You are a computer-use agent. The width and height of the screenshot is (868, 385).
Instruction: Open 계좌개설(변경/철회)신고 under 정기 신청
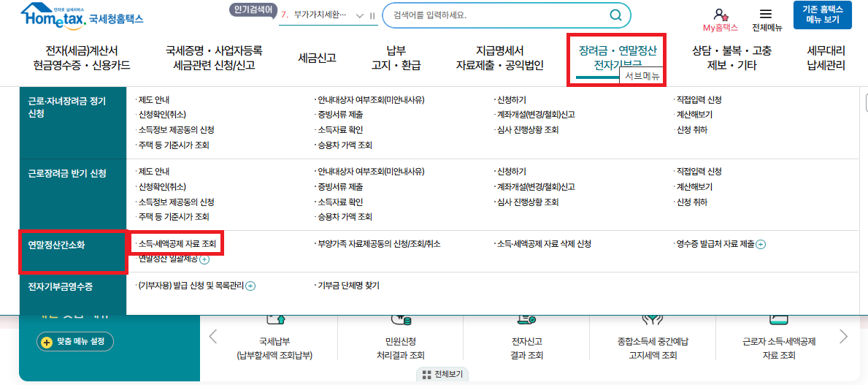tap(534, 115)
